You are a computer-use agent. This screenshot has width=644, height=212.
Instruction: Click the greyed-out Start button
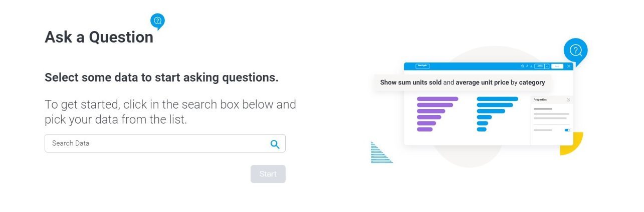pyautogui.click(x=268, y=174)
